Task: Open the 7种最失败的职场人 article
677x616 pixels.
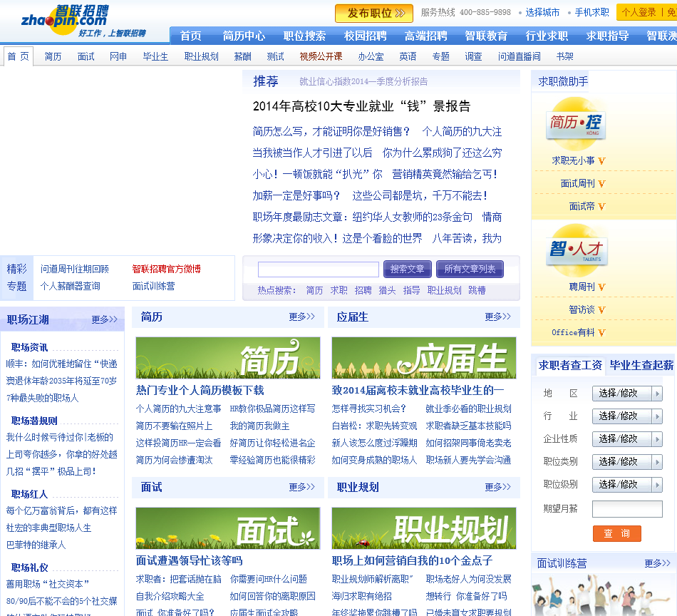Action: [42, 398]
